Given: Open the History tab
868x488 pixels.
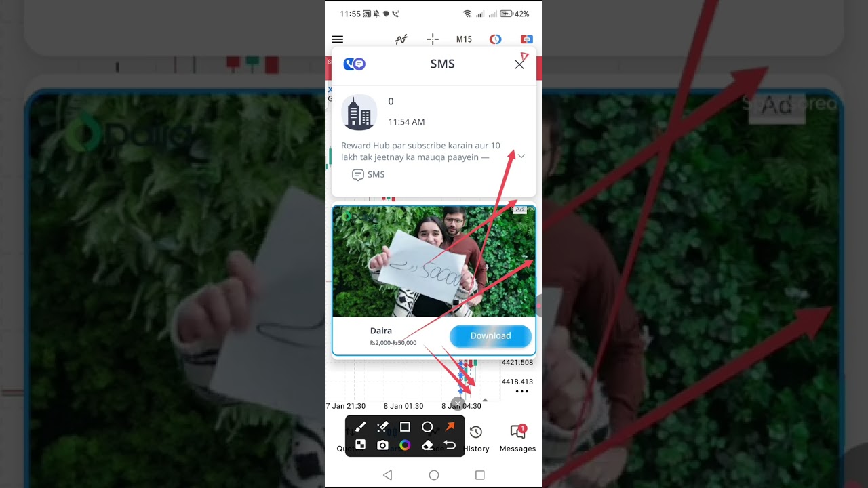Looking at the screenshot, I should [x=476, y=439].
